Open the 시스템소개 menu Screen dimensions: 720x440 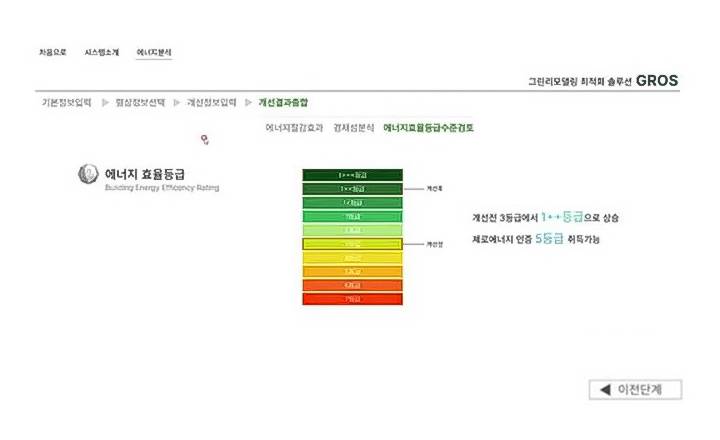coord(103,51)
